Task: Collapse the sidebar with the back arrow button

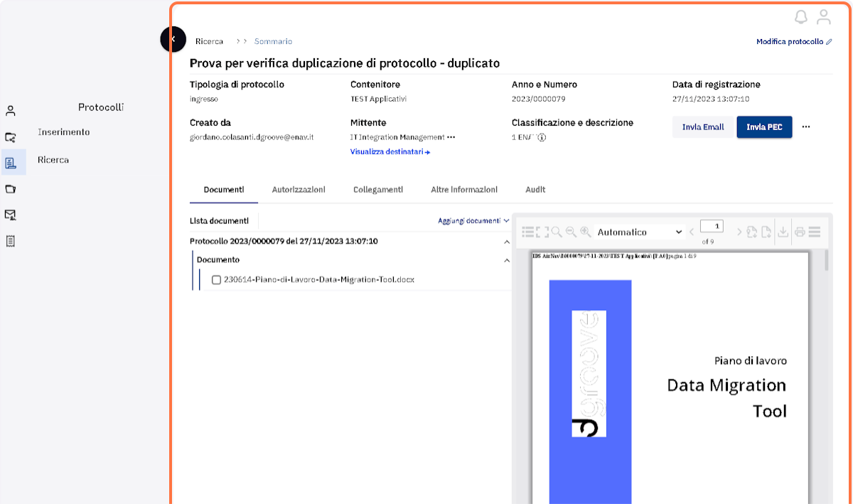Action: (173, 38)
